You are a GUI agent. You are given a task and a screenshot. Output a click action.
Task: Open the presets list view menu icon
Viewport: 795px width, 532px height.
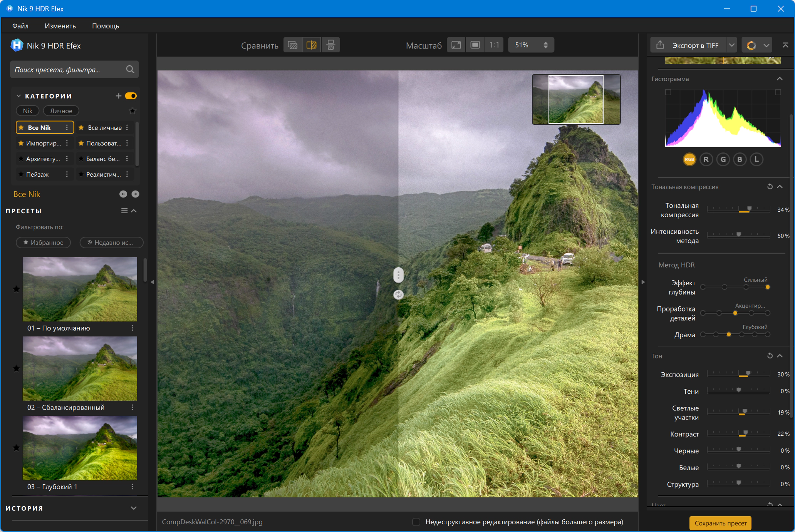pyautogui.click(x=124, y=211)
